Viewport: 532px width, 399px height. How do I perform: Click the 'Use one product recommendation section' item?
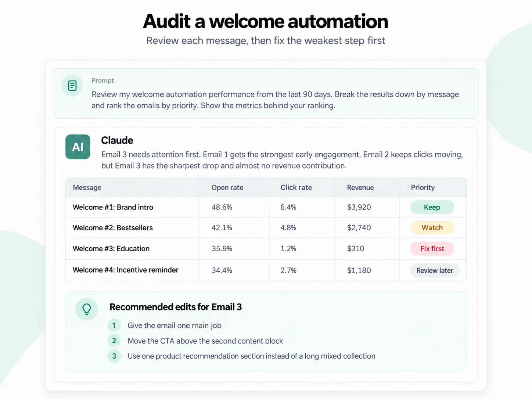coord(251,356)
